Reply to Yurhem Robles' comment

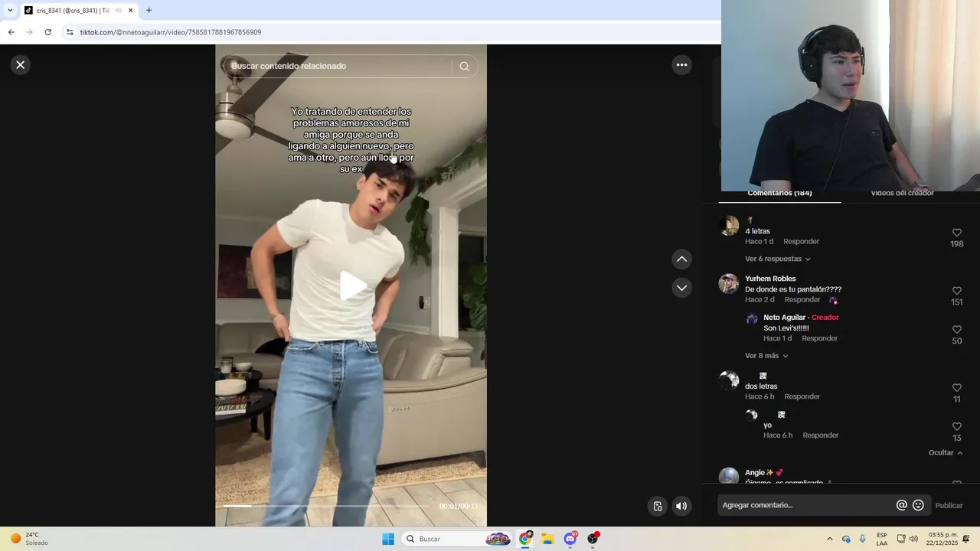pyautogui.click(x=802, y=300)
